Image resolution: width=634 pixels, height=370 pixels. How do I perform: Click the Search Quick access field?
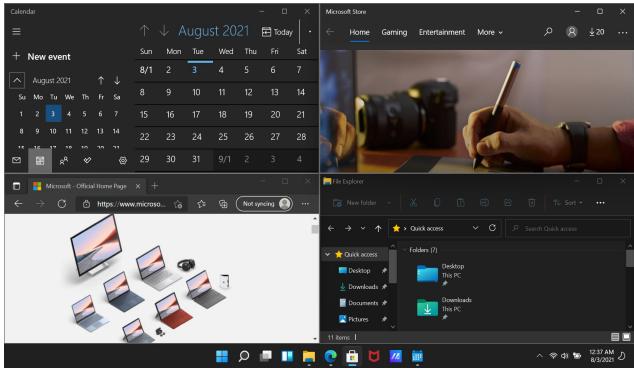coord(568,228)
